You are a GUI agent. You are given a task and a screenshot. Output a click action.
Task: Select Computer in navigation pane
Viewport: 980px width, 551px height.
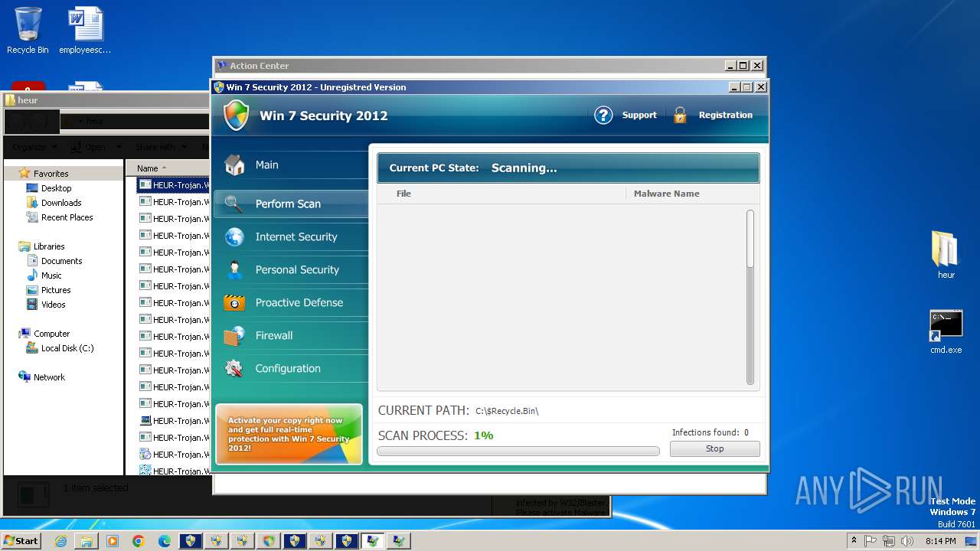pos(51,334)
